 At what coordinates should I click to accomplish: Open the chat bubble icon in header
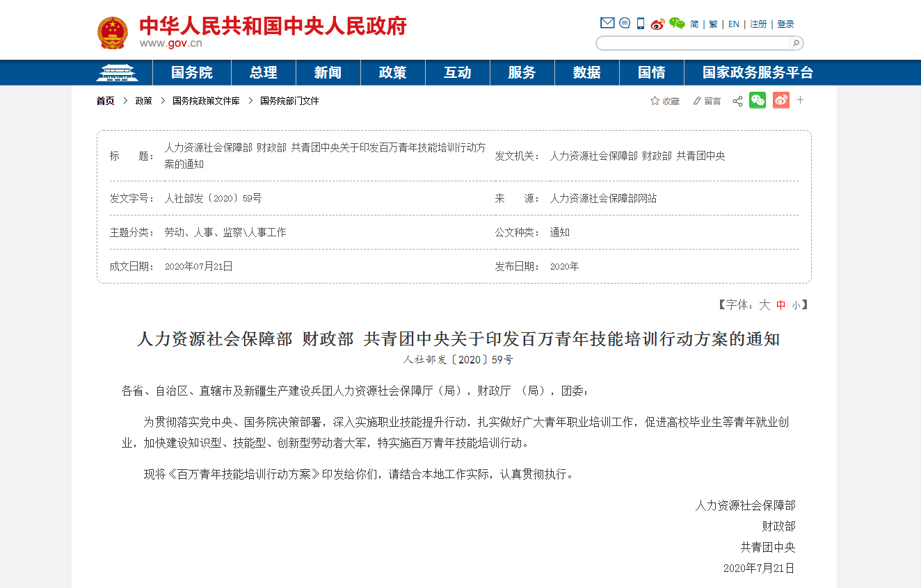point(625,23)
